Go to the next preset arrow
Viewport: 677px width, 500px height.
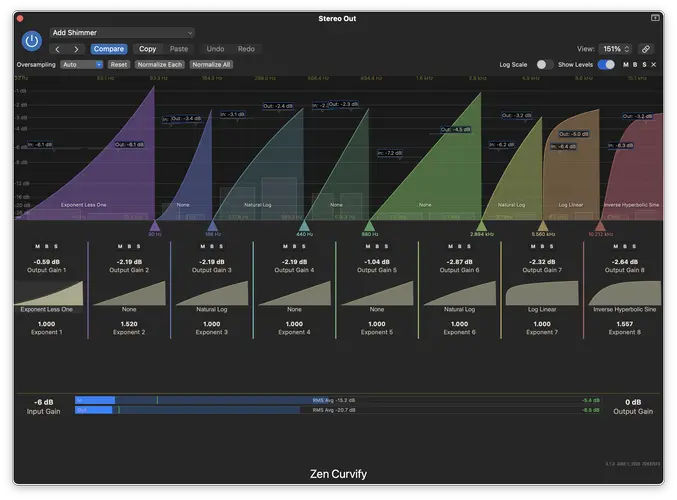point(76,49)
